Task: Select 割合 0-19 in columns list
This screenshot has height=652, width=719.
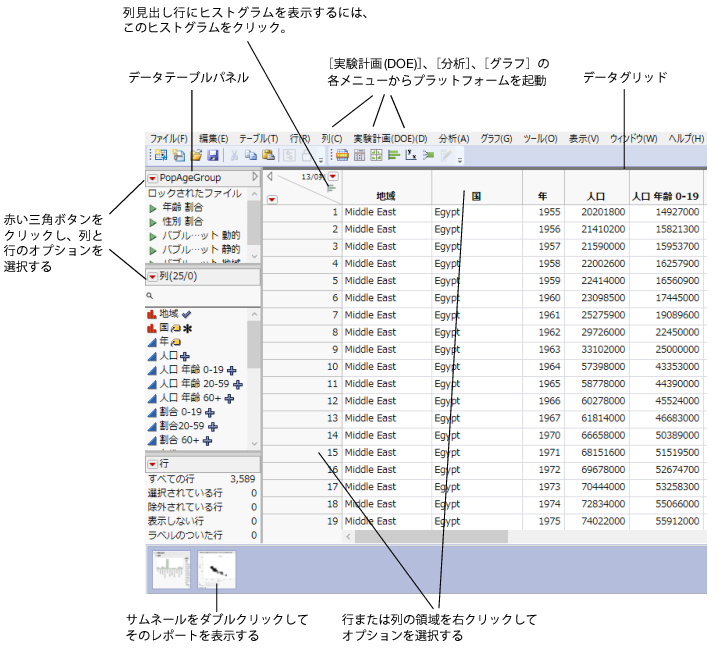Action: click(180, 413)
